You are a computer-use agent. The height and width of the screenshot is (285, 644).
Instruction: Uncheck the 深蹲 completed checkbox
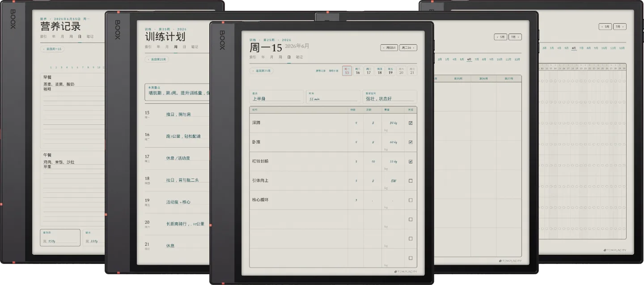click(411, 123)
